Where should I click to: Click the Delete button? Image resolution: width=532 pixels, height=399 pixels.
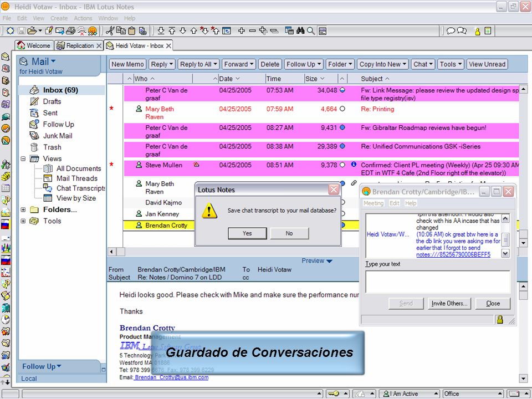[x=270, y=64]
